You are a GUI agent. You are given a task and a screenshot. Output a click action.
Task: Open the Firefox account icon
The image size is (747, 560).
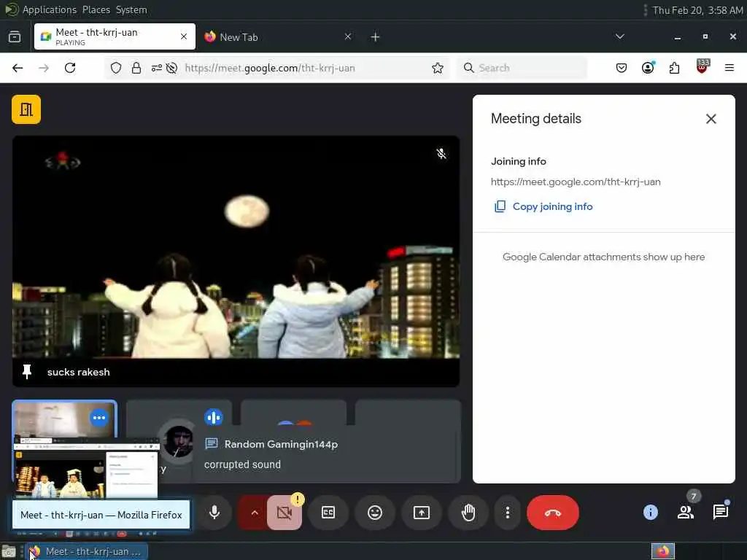click(x=648, y=68)
